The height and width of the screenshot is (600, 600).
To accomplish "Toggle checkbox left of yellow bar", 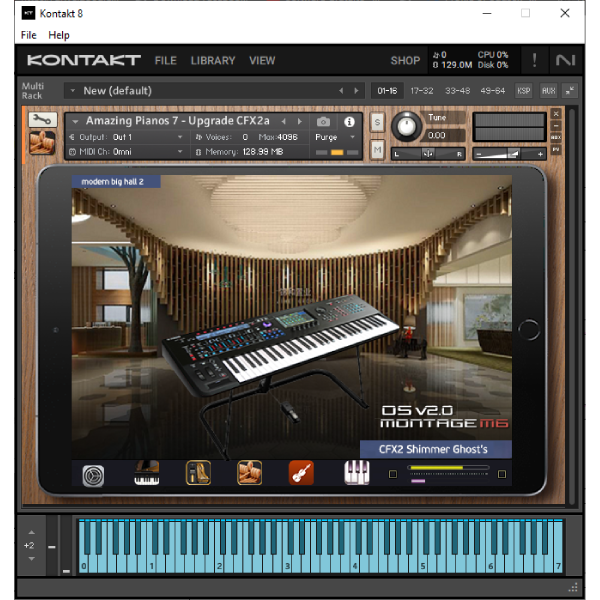I will point(393,474).
